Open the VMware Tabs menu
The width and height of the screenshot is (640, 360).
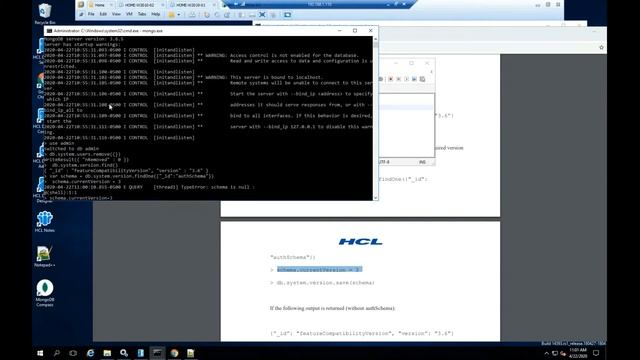click(142, 14)
